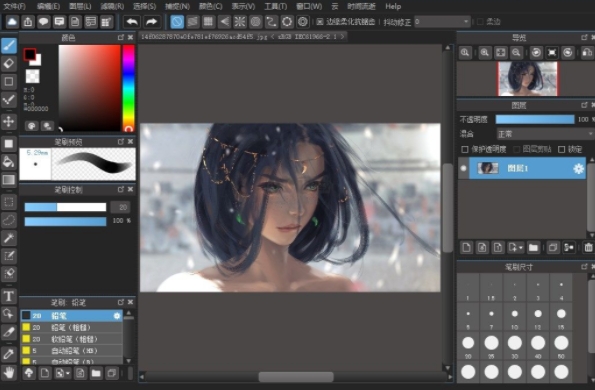Click the brush size value field 20
Image resolution: width=595 pixels, height=390 pixels.
pyautogui.click(x=120, y=207)
